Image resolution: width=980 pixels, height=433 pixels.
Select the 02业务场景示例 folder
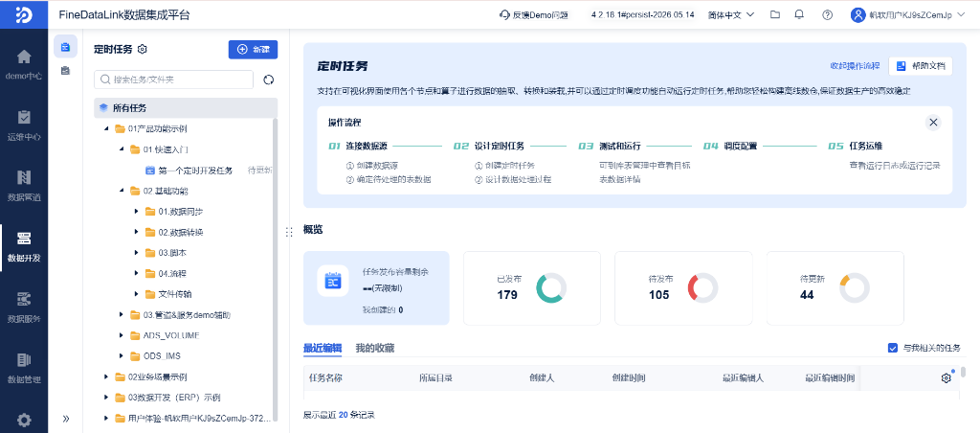[158, 376]
